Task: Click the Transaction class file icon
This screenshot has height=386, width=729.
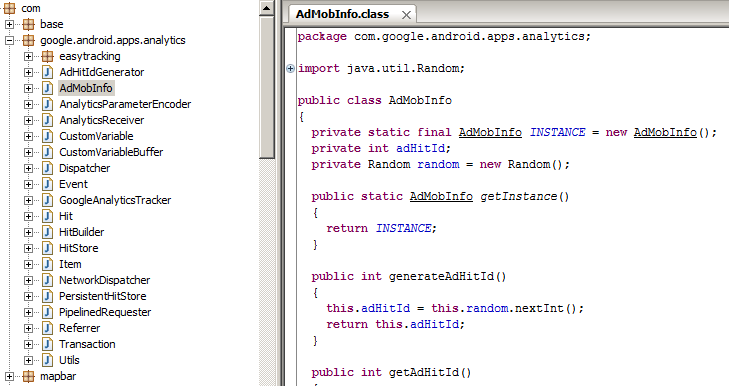Action: click(x=47, y=345)
